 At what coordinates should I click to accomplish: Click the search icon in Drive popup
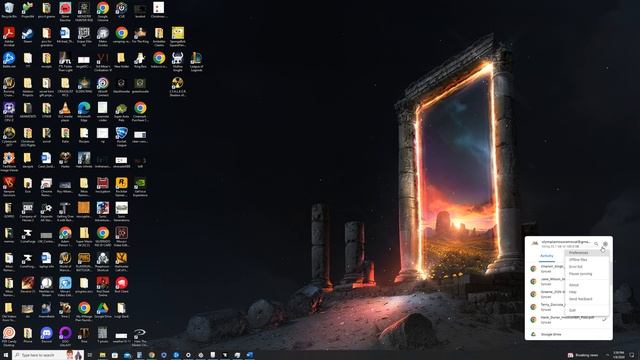[x=596, y=244]
